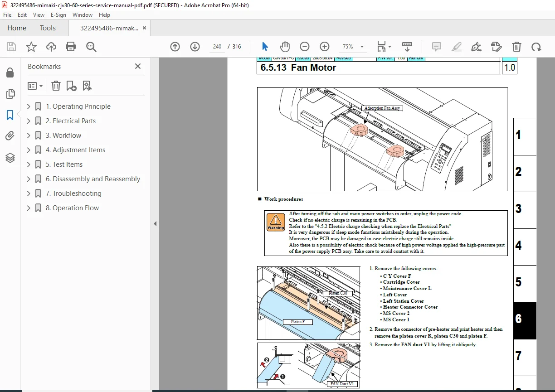This screenshot has height=392, width=555.
Task: Open the Edit menu
Action: tap(22, 15)
